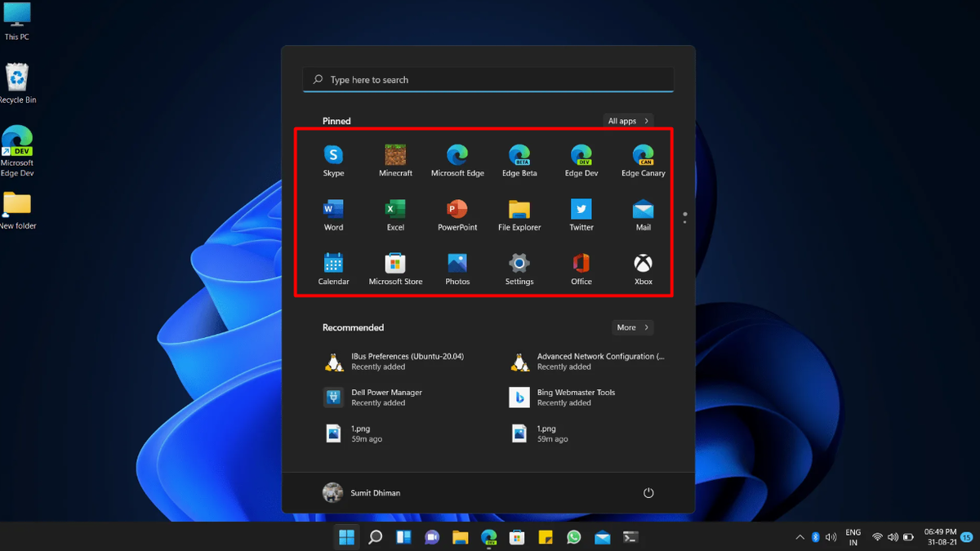Open pinned Microsoft Edge

tap(457, 160)
